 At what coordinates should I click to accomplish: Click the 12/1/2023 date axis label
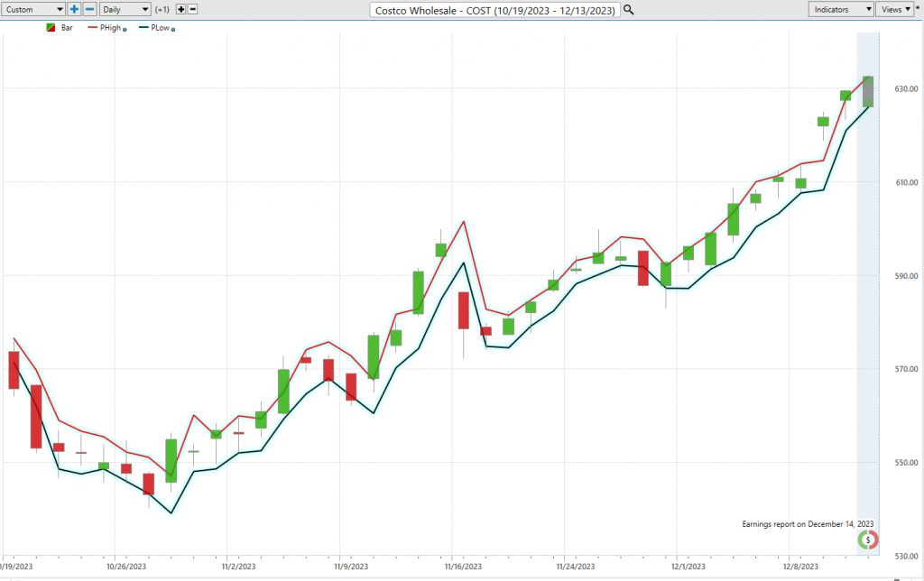688,567
